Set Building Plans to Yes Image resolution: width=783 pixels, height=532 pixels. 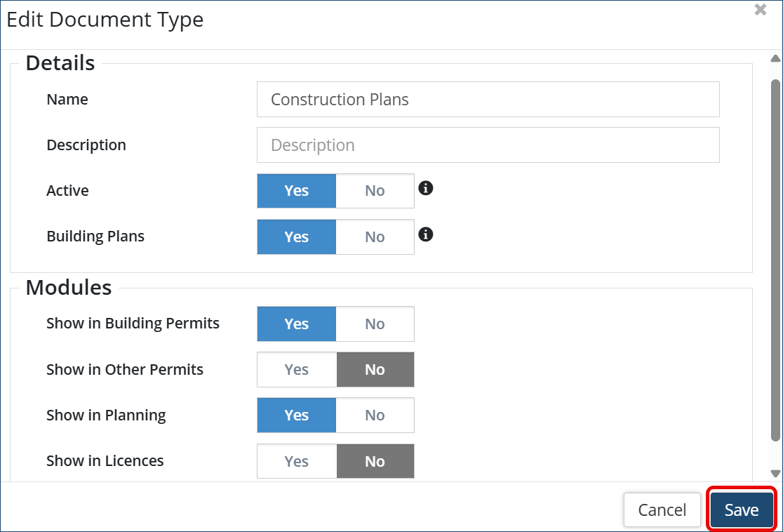pos(297,237)
